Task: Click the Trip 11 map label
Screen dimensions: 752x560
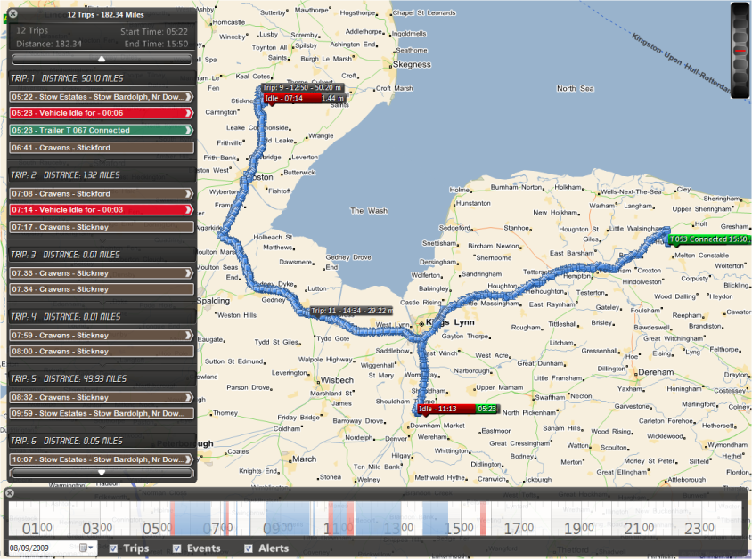Action: (351, 311)
